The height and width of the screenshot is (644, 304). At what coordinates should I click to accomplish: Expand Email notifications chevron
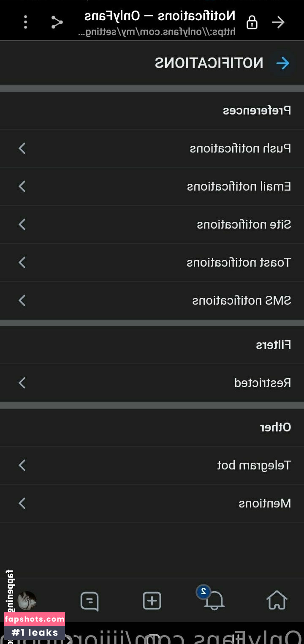(x=22, y=186)
